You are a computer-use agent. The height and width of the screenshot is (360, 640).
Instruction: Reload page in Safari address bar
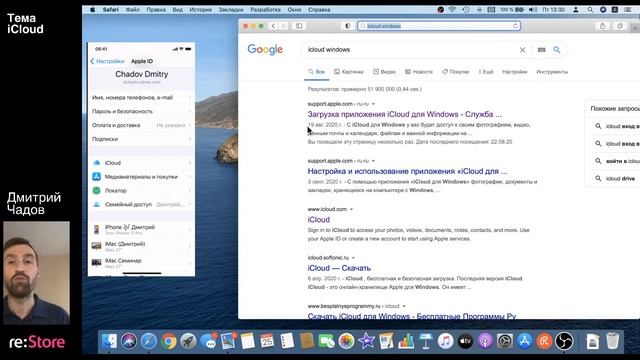pyautogui.click(x=516, y=26)
